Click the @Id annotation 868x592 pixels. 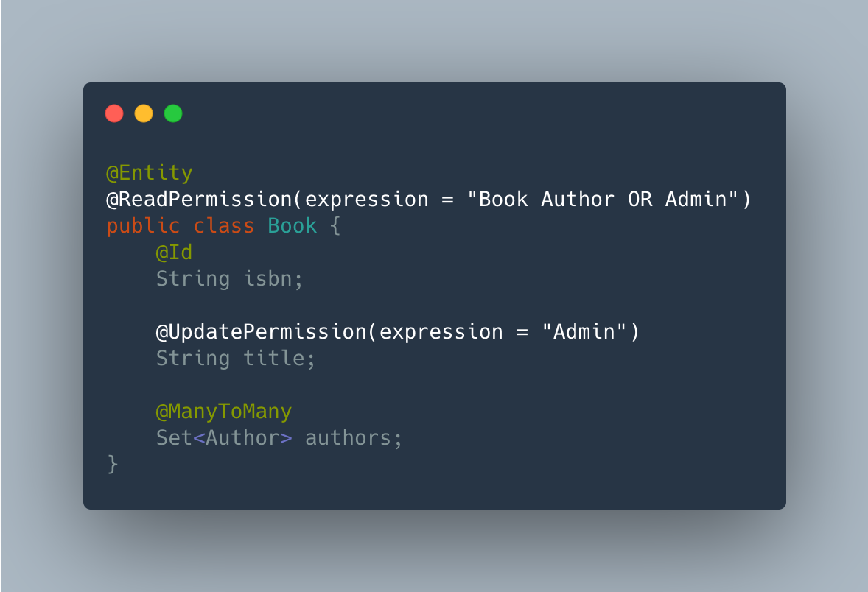[x=174, y=253]
